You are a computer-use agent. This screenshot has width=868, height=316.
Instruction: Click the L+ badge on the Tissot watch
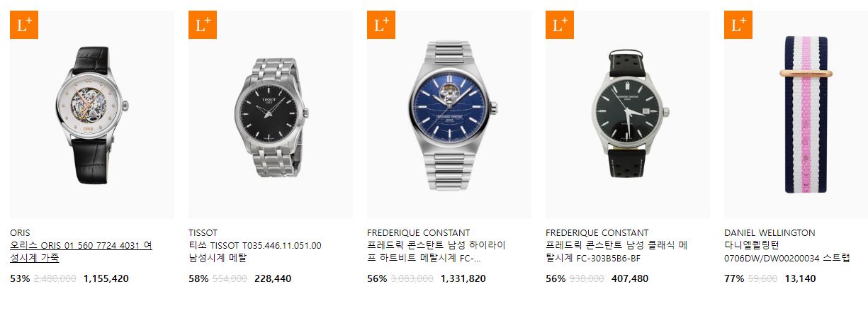[202, 25]
